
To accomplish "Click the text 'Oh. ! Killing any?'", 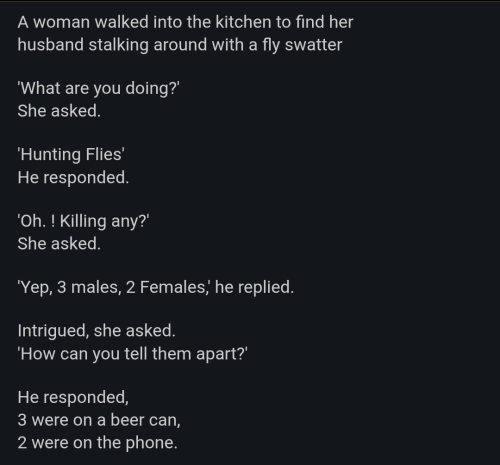I will click(83, 221).
